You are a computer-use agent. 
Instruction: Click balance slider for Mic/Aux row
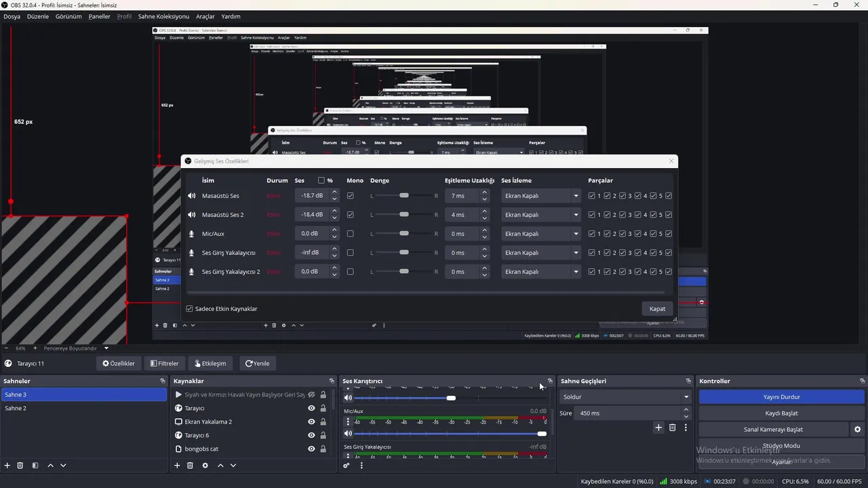tap(404, 234)
